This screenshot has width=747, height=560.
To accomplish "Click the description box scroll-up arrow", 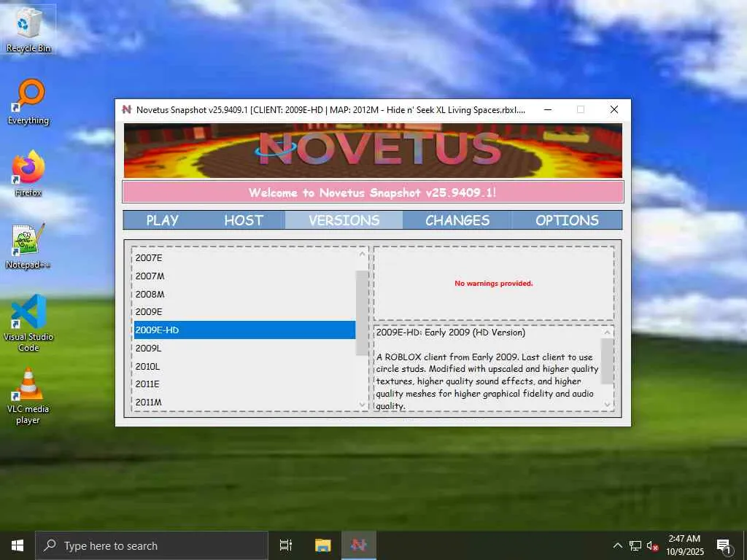I will point(608,332).
